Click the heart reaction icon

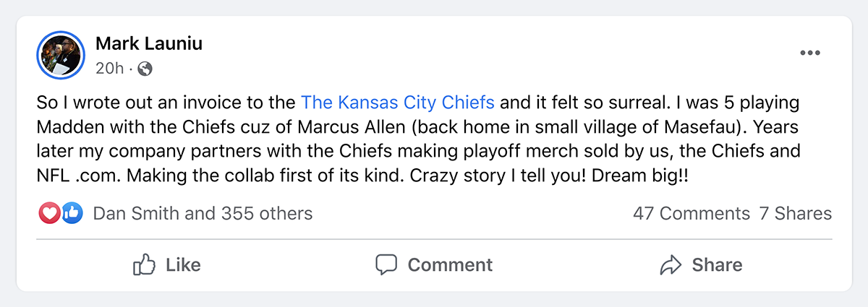[x=48, y=213]
